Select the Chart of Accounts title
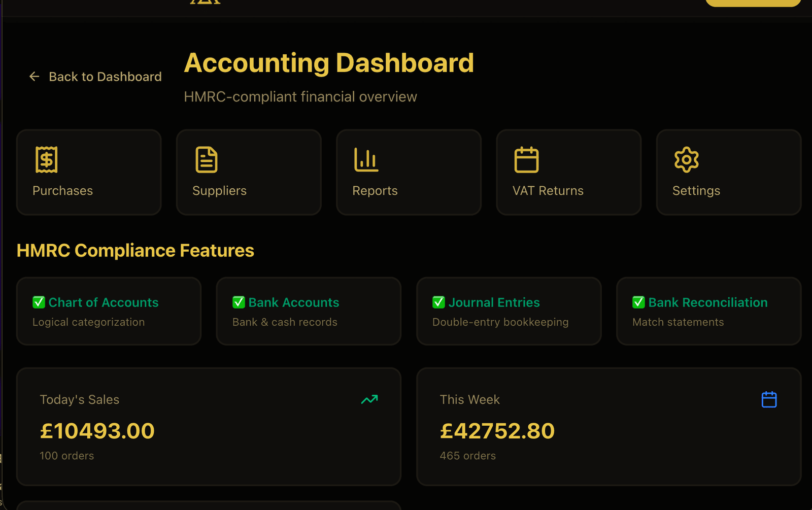812x510 pixels. pyautogui.click(x=104, y=302)
